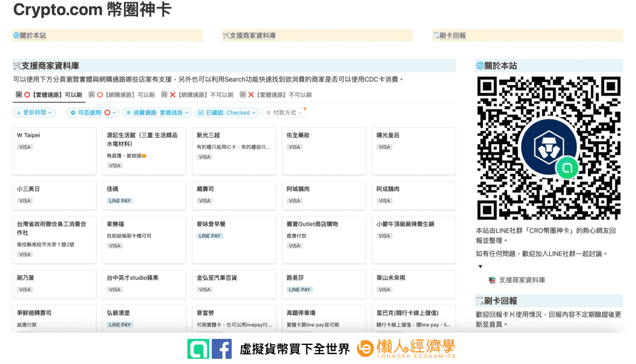Open the 麥當勞 merchant card

[234, 319]
